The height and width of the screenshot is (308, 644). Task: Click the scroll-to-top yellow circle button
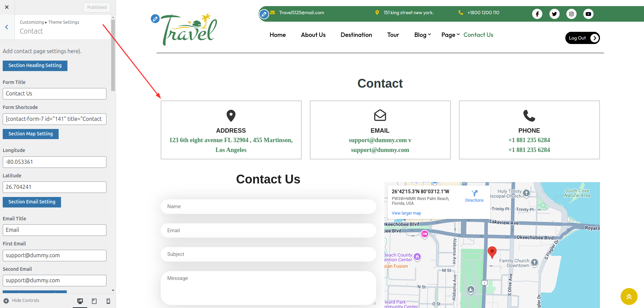(629, 296)
